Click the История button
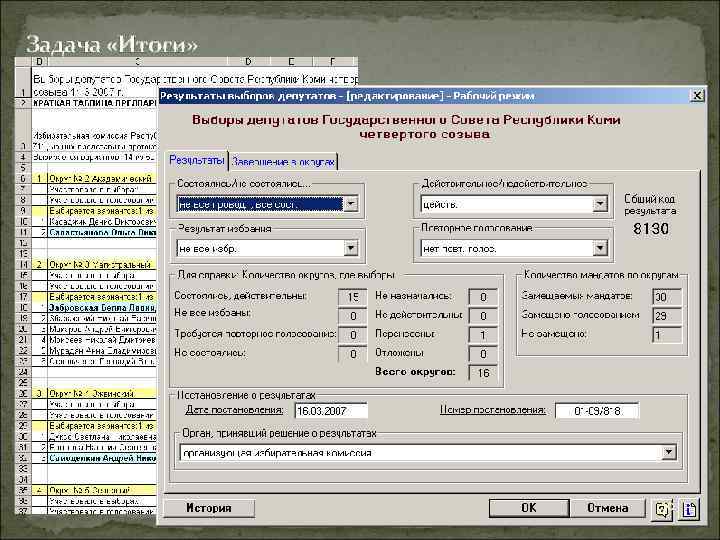 coord(209,508)
